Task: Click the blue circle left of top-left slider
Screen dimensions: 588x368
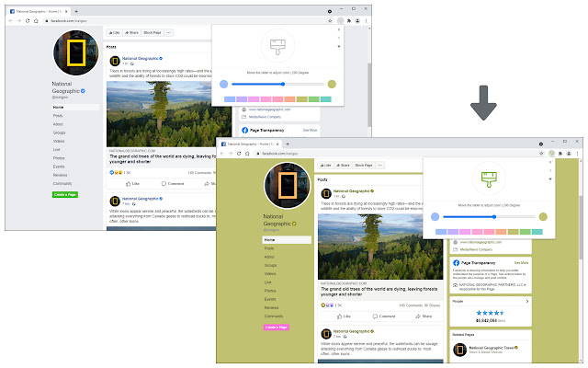Action: pyautogui.click(x=224, y=84)
